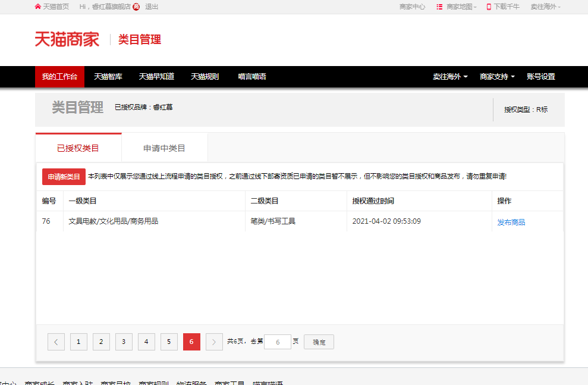Click the red 类目管理 title beside the logo
588x385 pixels.
140,39
